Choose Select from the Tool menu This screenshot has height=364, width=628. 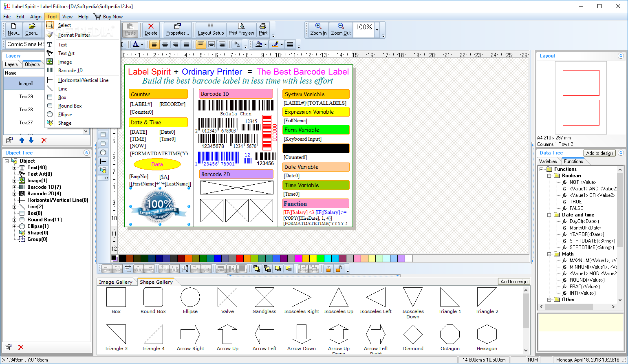pyautogui.click(x=83, y=25)
